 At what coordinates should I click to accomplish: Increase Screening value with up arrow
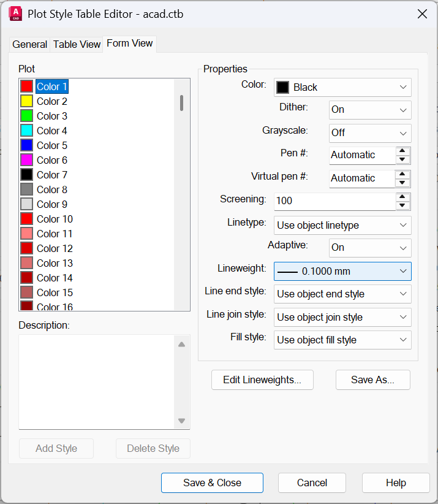(402, 197)
